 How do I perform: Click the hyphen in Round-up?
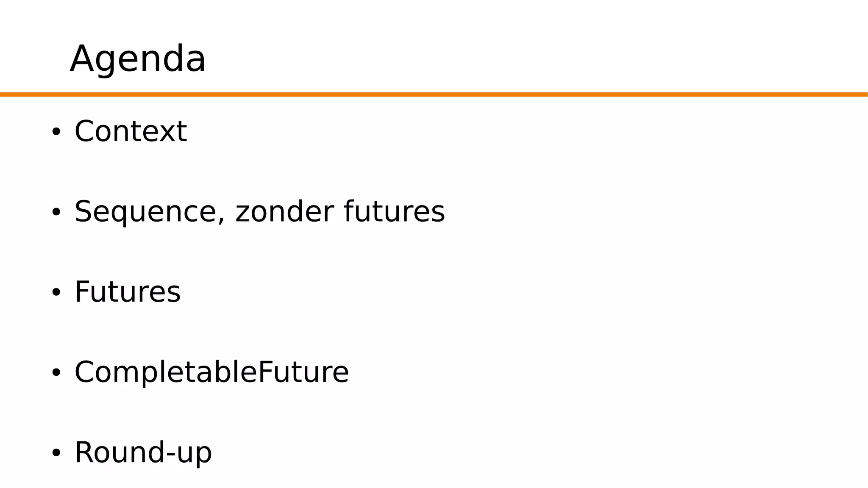[170, 455]
